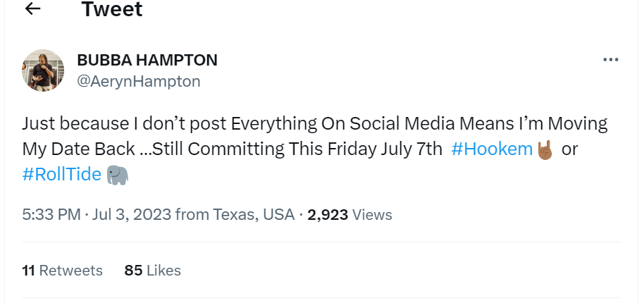Click the 5:33 PM timestamp
This screenshot has width=644, height=303.
coord(51,214)
